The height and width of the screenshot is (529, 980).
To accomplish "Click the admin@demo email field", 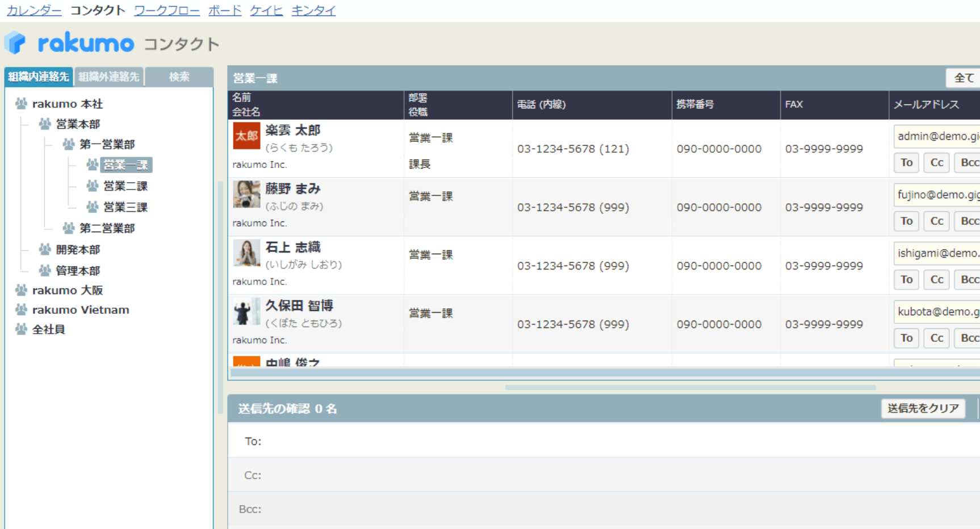I will pyautogui.click(x=937, y=136).
